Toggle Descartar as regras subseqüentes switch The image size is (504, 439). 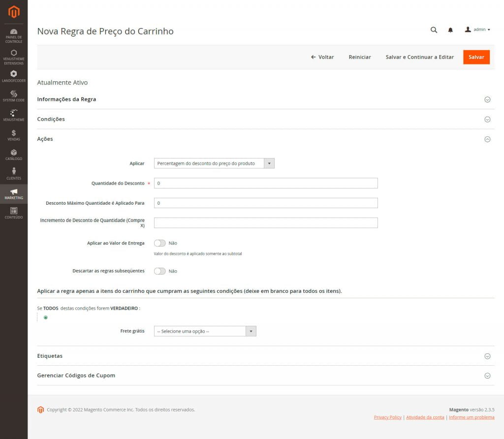(159, 271)
